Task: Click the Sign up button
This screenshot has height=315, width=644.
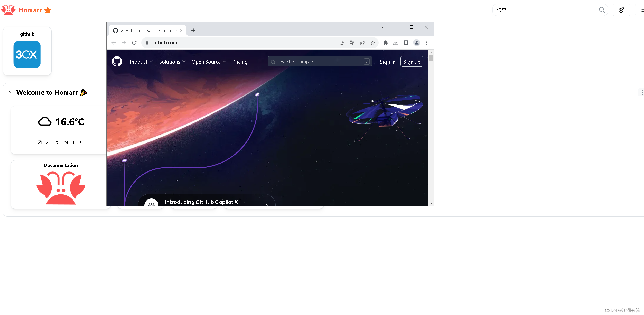Action: click(412, 62)
